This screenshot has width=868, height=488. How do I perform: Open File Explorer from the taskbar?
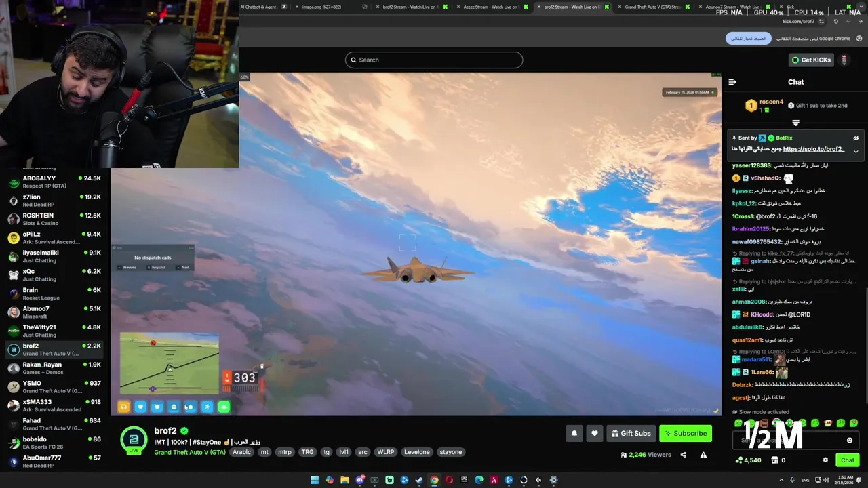point(344,480)
